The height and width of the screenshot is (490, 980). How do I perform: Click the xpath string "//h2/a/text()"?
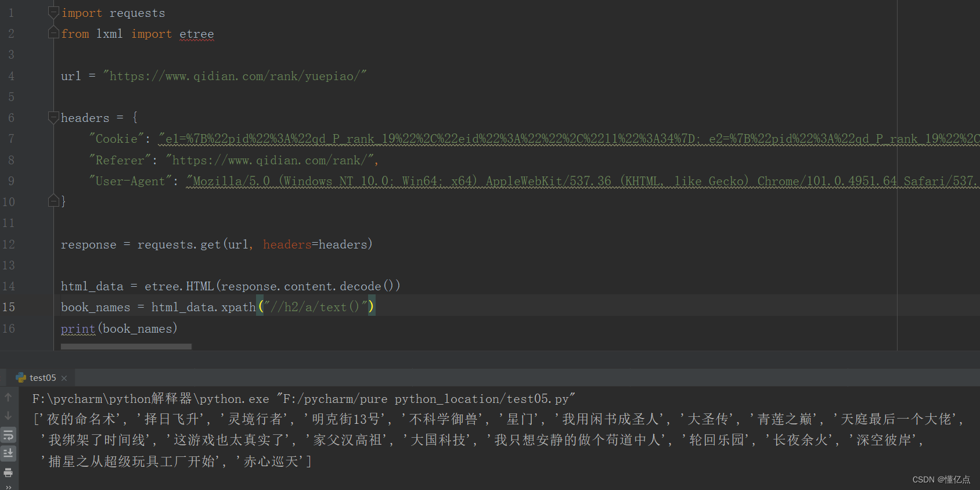tap(316, 307)
